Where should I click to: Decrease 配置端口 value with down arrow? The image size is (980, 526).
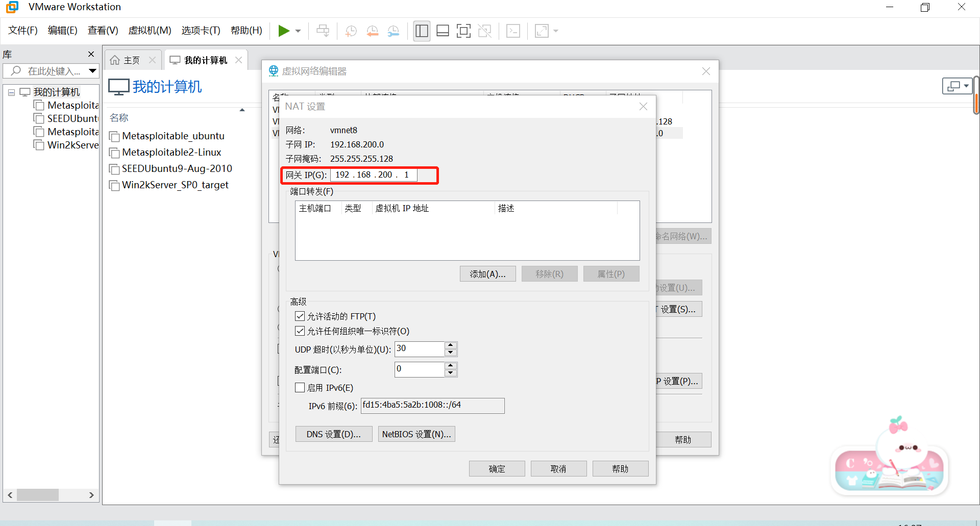tap(450, 373)
